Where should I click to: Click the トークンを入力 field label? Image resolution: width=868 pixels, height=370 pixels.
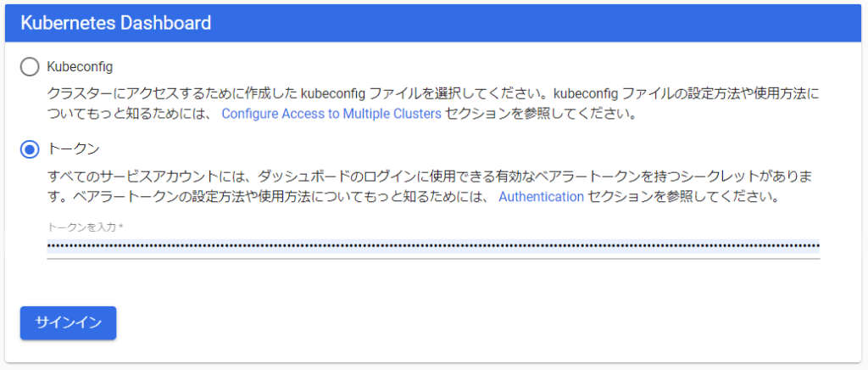86,227
